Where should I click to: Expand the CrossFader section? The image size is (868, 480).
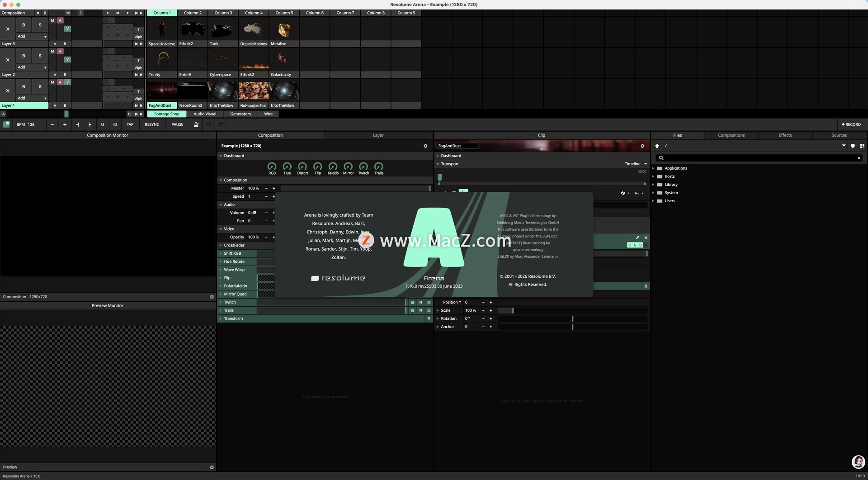pyautogui.click(x=221, y=245)
